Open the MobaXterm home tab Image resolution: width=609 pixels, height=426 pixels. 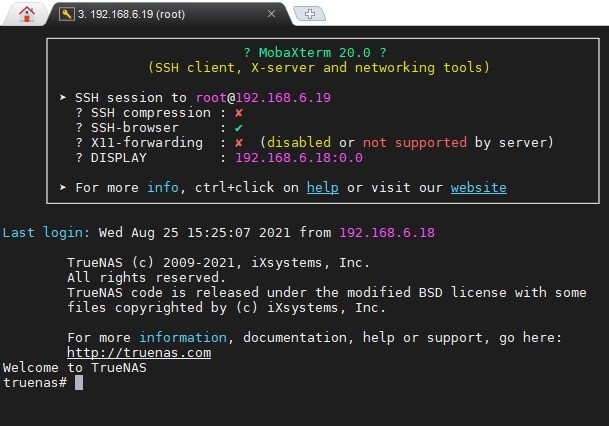pyautogui.click(x=26, y=14)
